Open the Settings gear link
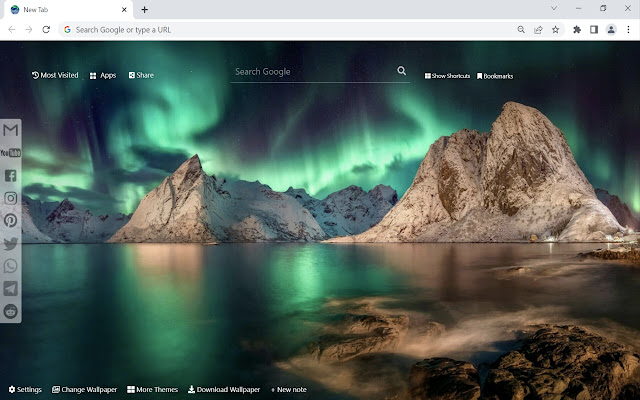 point(25,389)
